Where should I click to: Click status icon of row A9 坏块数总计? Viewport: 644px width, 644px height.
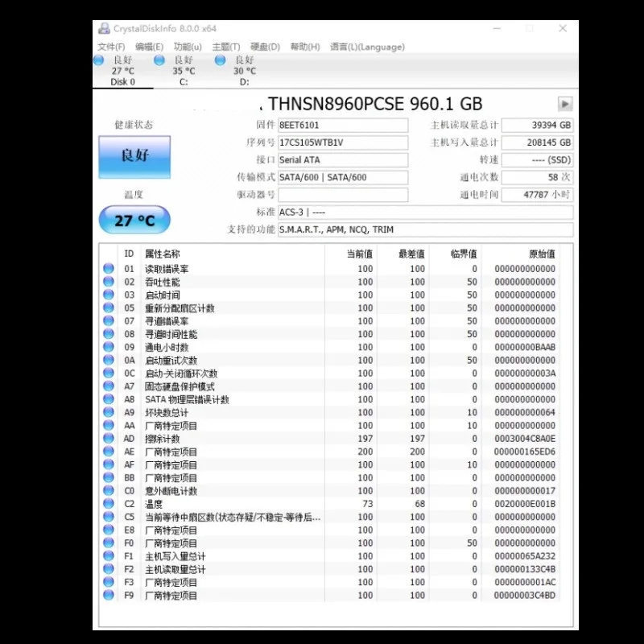click(109, 412)
